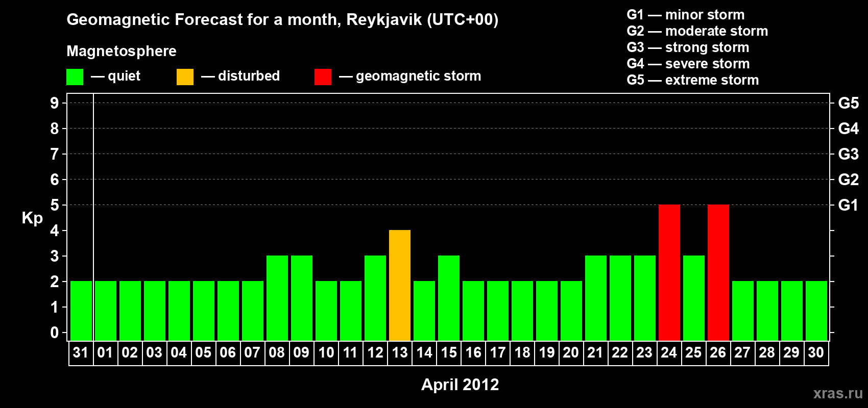
Task: Click the 'Magnetosphere' heading
Action: 122,51
